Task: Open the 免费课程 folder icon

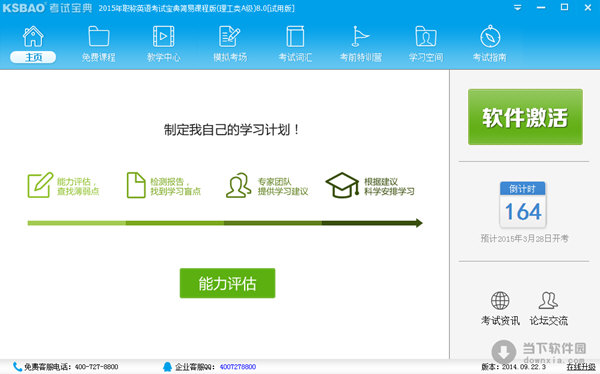Action: tap(99, 36)
